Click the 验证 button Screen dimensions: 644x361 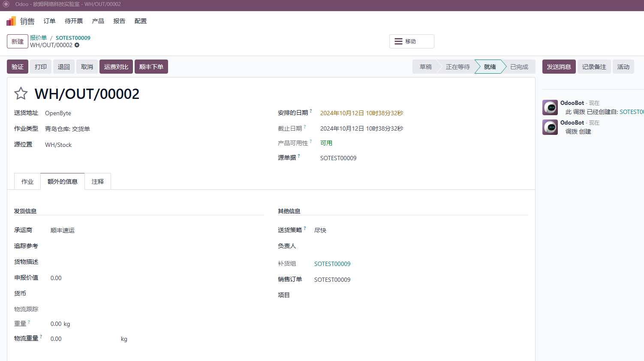[x=18, y=67]
